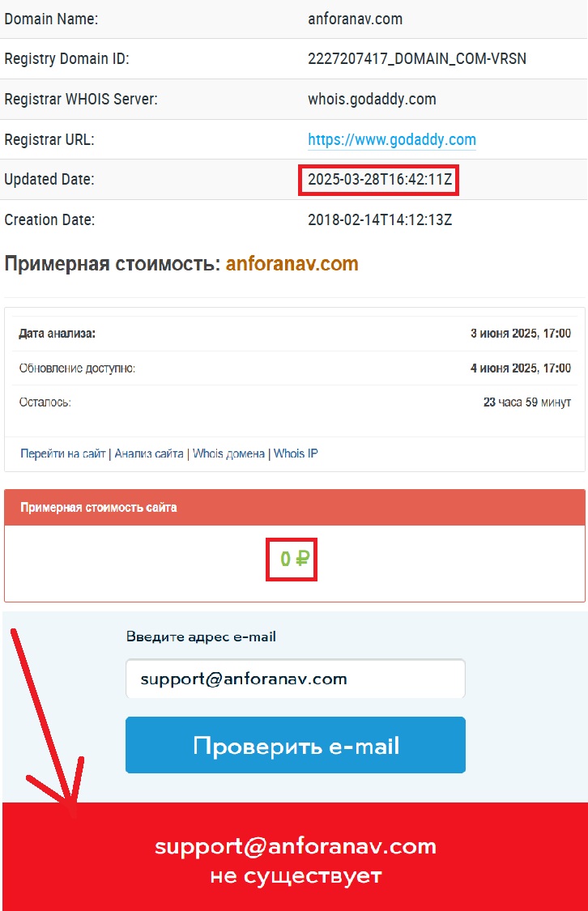Viewport: 588px width, 911px height.
Task: Click the orange anforanav.com heading link
Action: (292, 264)
